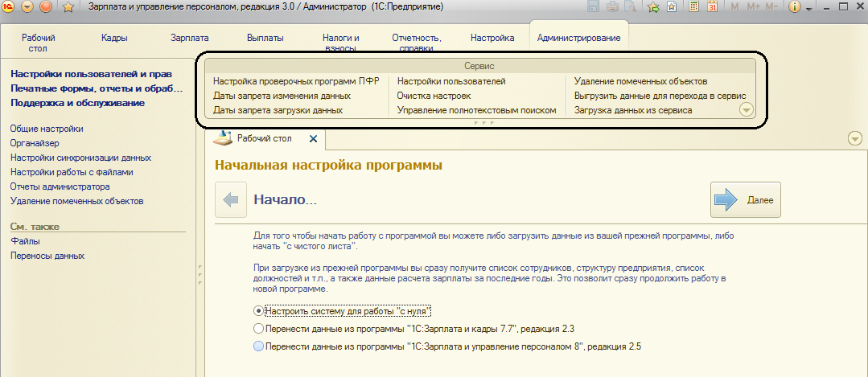Click the Далее next button
This screenshot has height=377, width=868.
coord(745,199)
